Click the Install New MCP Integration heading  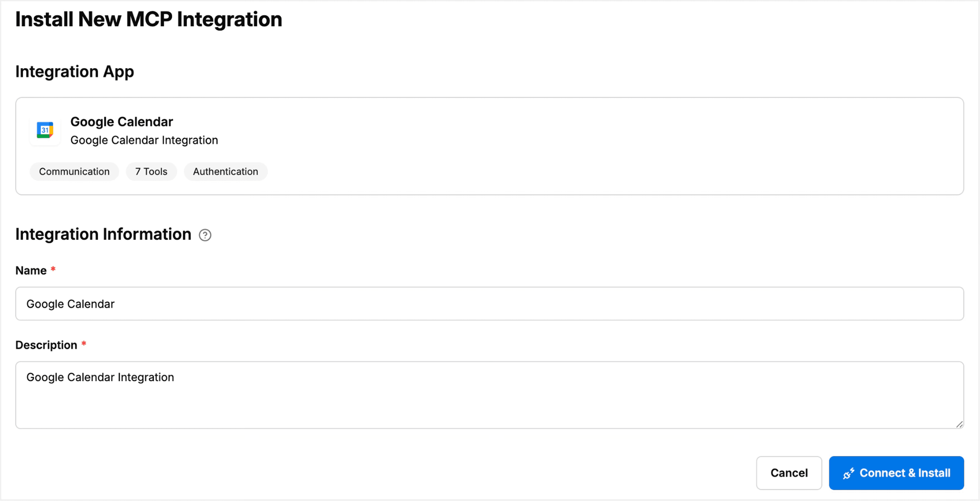click(x=148, y=19)
